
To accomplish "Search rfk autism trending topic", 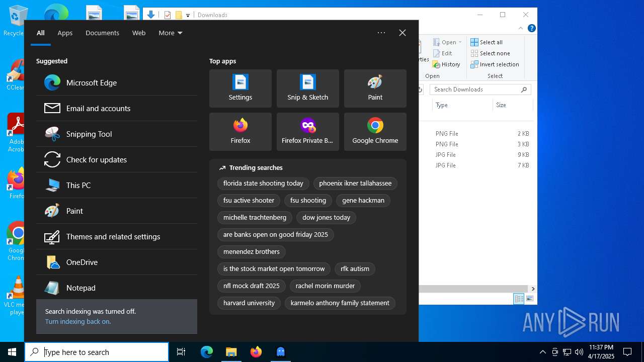I will 355,268.
